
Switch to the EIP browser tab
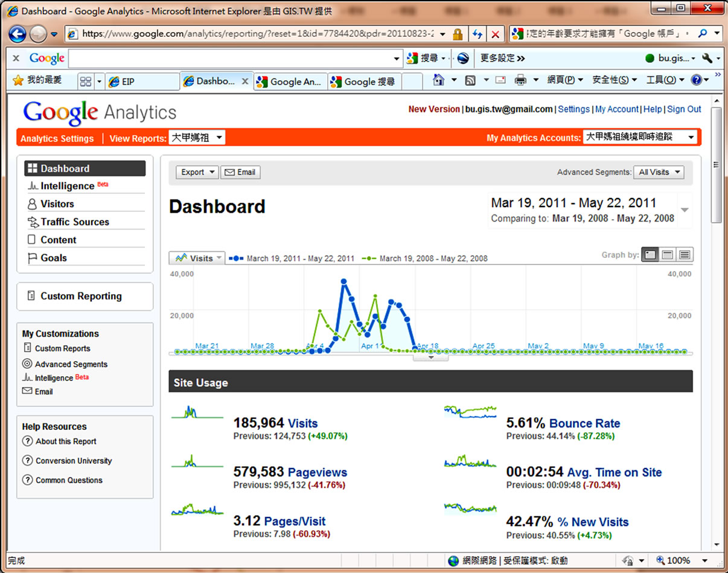142,82
